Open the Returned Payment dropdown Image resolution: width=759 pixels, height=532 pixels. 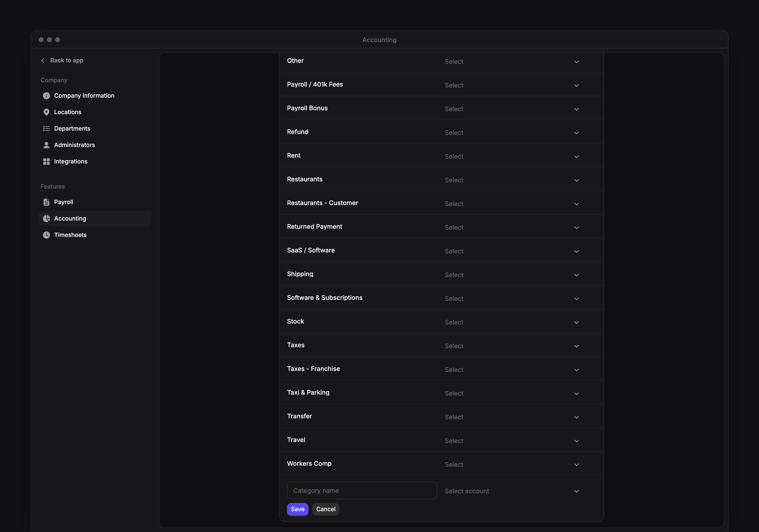click(512, 228)
